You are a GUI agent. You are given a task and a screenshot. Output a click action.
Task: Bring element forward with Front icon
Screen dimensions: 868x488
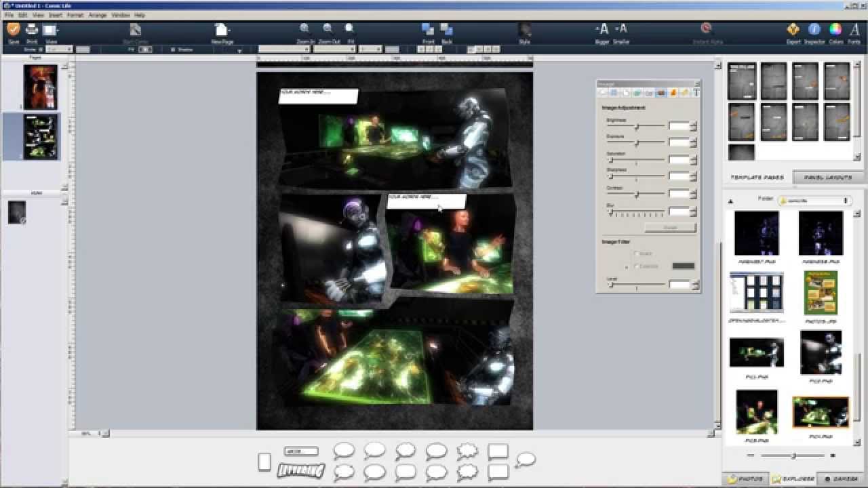pos(428,29)
